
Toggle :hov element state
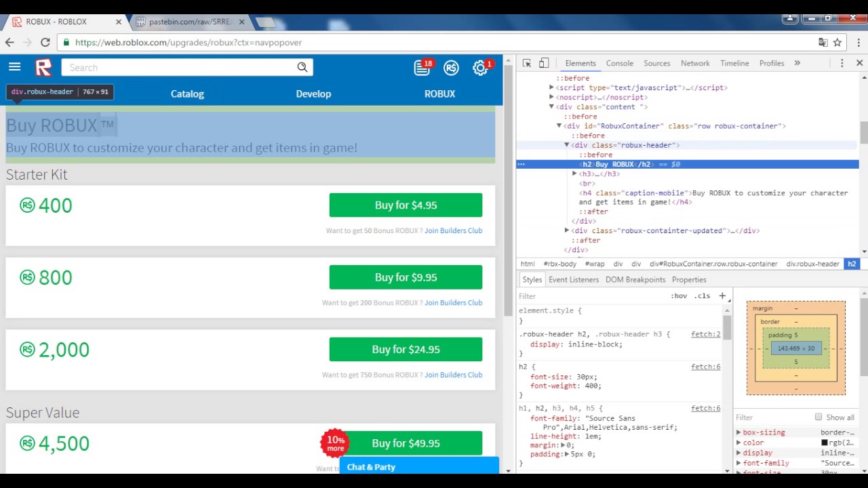coord(679,296)
